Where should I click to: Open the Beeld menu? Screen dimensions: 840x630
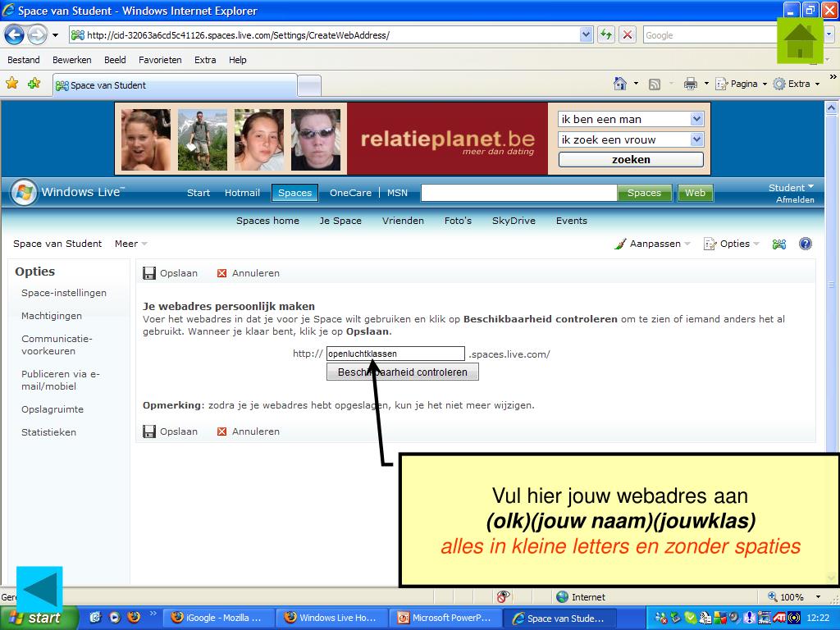[115, 60]
